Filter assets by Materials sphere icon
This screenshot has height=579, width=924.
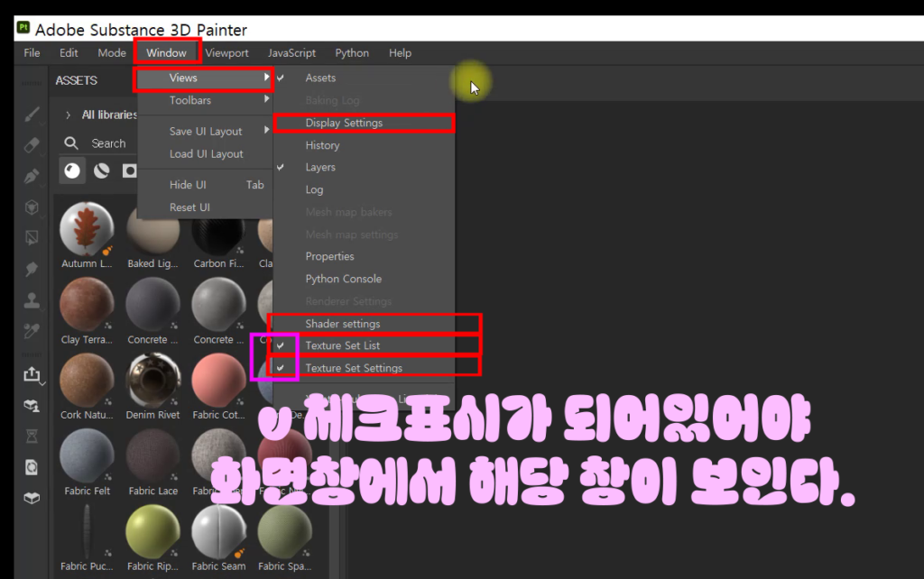point(72,170)
